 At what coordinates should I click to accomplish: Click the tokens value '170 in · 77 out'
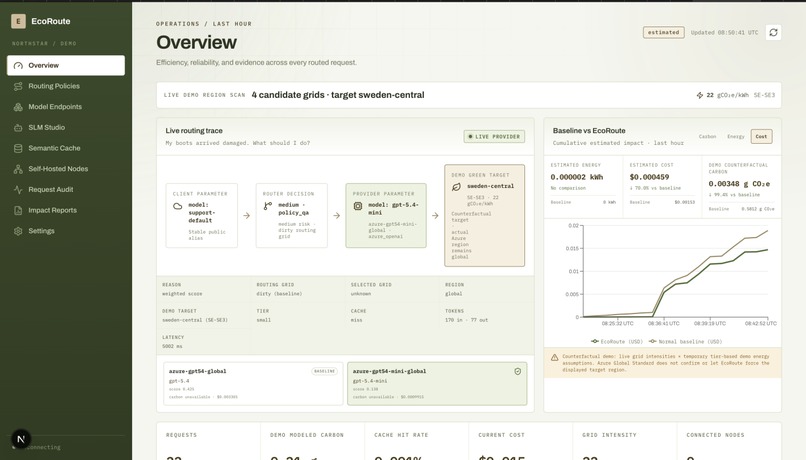pyautogui.click(x=466, y=320)
